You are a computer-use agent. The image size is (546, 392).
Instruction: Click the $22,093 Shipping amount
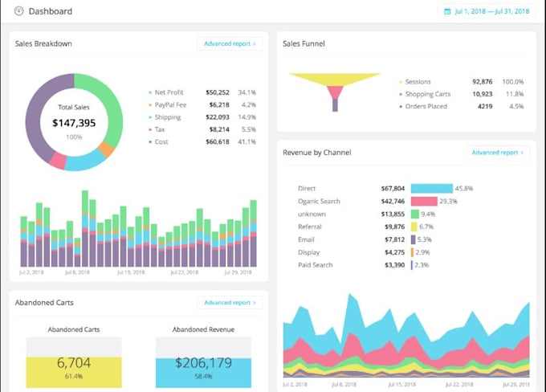[x=218, y=117]
